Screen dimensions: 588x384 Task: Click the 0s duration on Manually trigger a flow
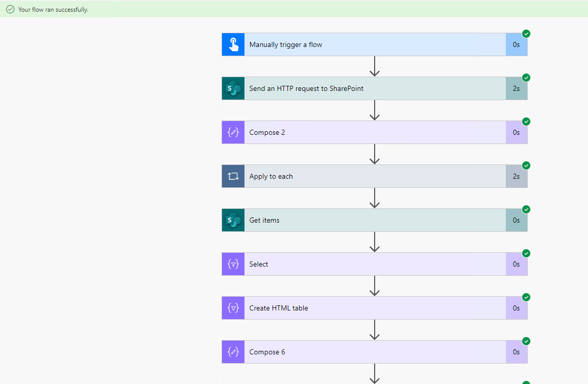tap(517, 44)
